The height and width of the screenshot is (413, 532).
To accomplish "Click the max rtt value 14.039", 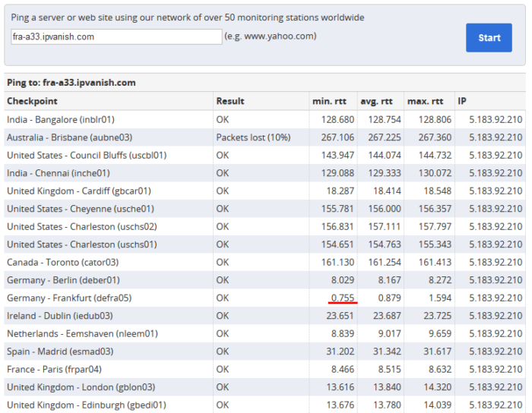I will 437,405.
